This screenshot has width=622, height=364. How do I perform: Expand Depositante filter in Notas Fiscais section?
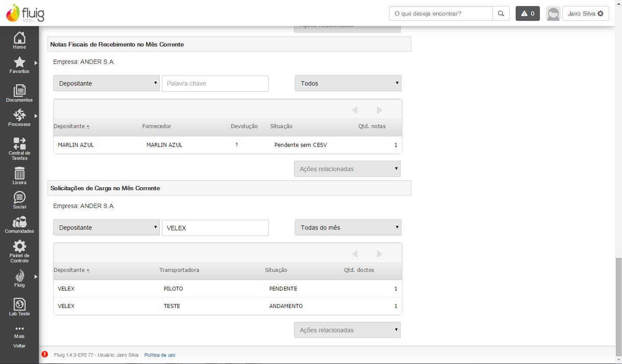tap(107, 83)
